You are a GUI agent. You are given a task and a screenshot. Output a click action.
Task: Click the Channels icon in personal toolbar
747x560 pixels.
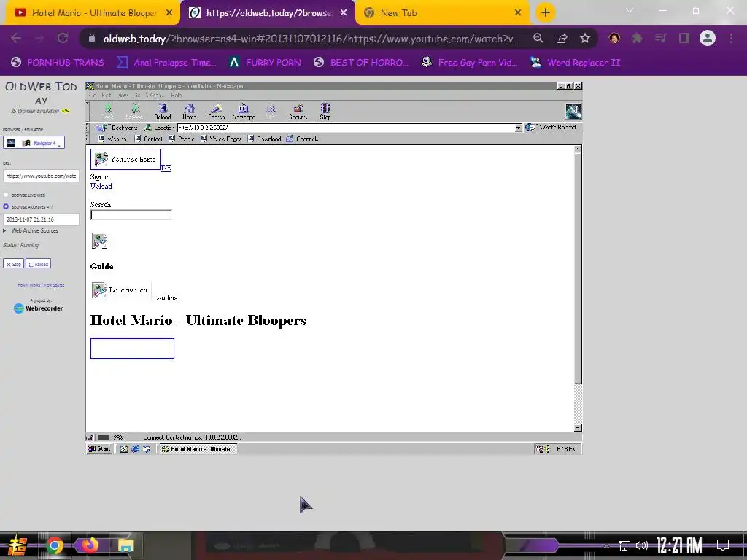[290, 139]
